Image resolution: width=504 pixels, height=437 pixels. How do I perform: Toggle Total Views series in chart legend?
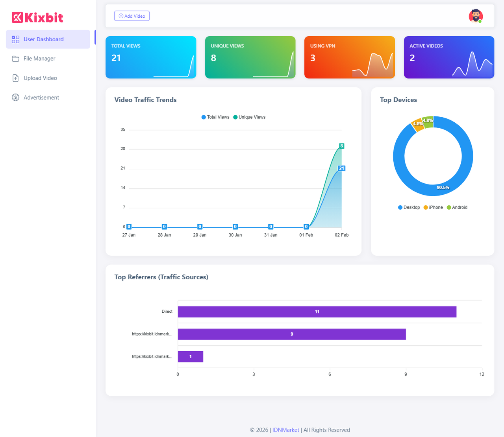pyautogui.click(x=215, y=117)
